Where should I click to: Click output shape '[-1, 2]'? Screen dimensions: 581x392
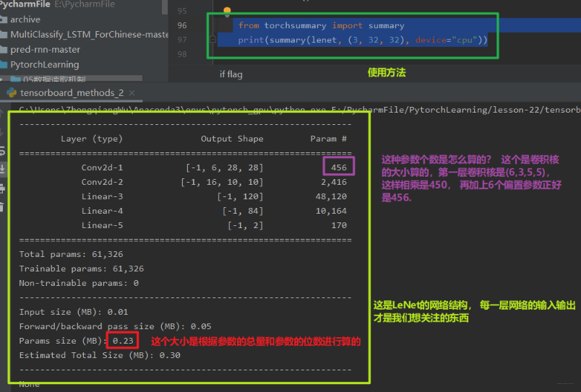click(245, 225)
